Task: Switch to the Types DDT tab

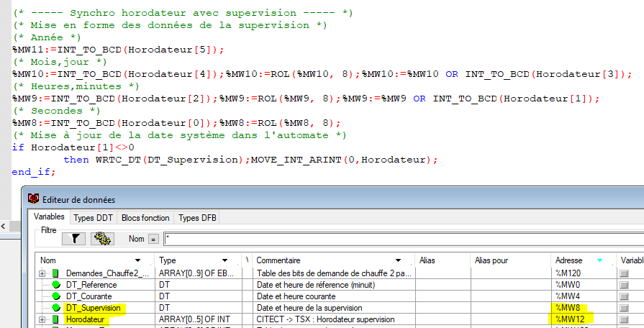Action: click(94, 218)
